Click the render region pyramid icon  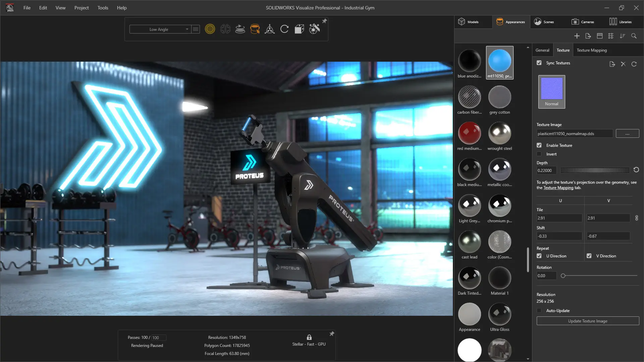[269, 29]
